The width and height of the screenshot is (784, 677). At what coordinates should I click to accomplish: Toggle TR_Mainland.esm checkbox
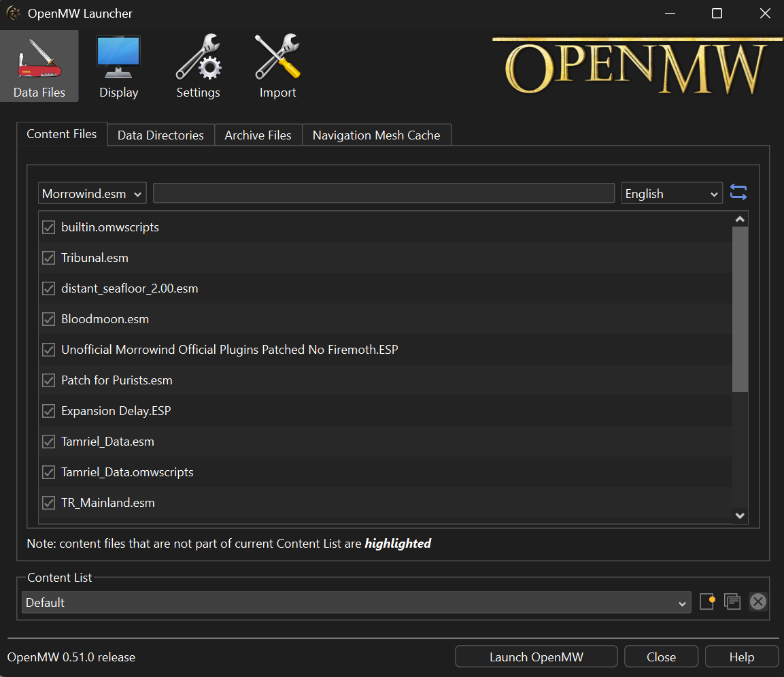tap(48, 503)
